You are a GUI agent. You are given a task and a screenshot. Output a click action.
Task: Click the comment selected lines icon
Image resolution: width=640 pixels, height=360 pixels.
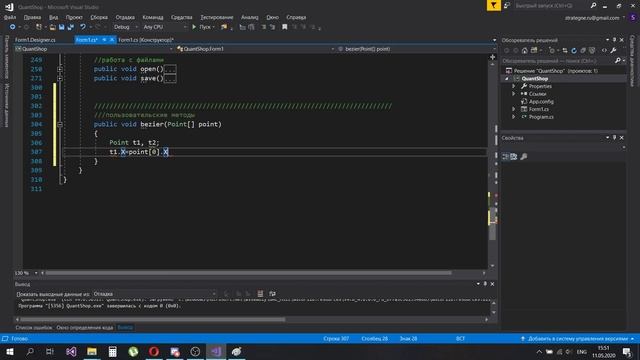tap(263, 27)
